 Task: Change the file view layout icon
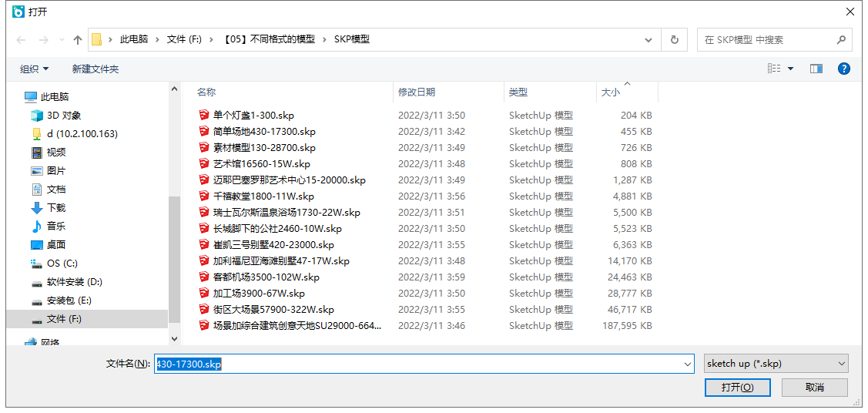pos(774,69)
